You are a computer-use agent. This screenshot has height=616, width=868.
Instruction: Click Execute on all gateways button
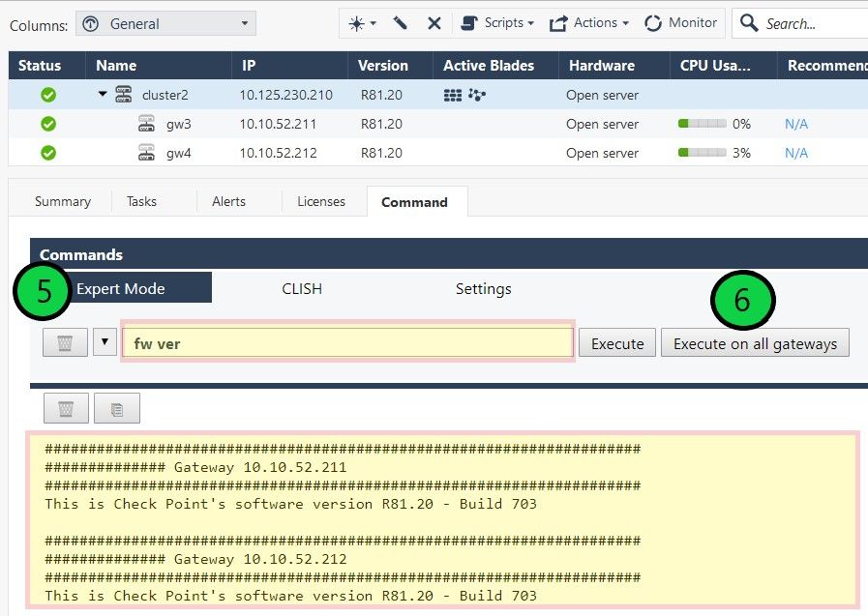[x=755, y=343]
